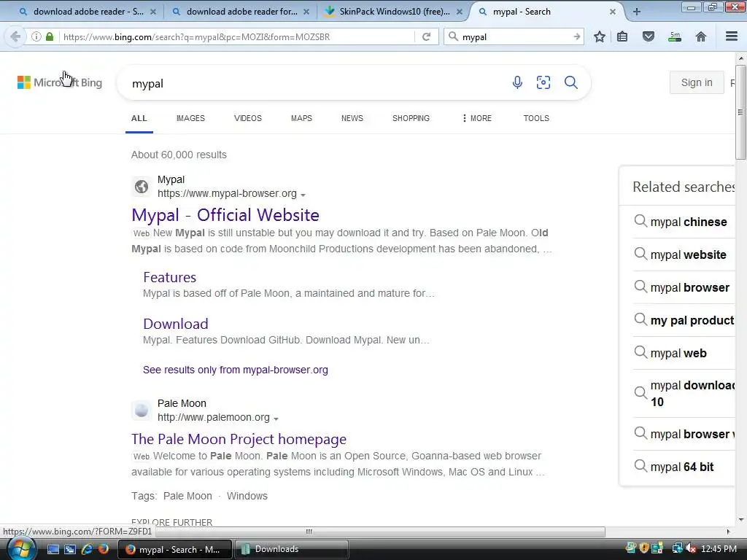Image resolution: width=747 pixels, height=560 pixels.
Task: Open the search engine dropdown magnifier
Action: 454,36
